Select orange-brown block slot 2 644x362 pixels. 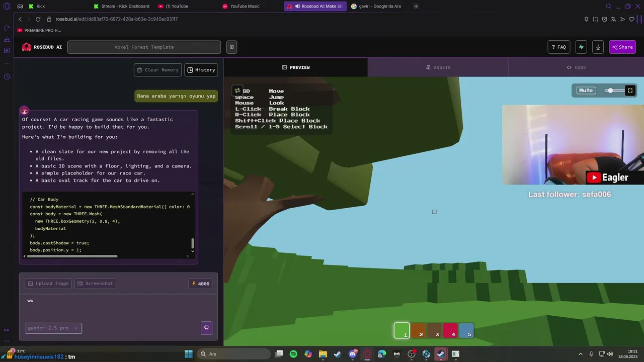[418, 330]
